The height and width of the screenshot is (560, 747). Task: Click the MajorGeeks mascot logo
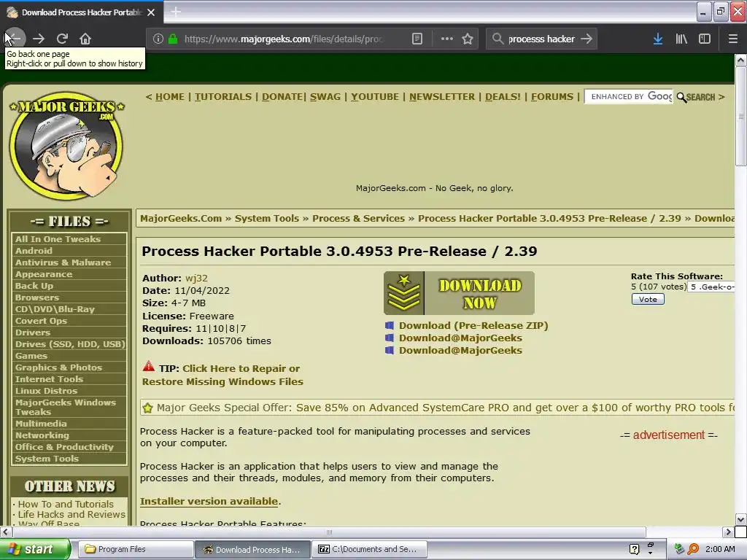pyautogui.click(x=66, y=146)
